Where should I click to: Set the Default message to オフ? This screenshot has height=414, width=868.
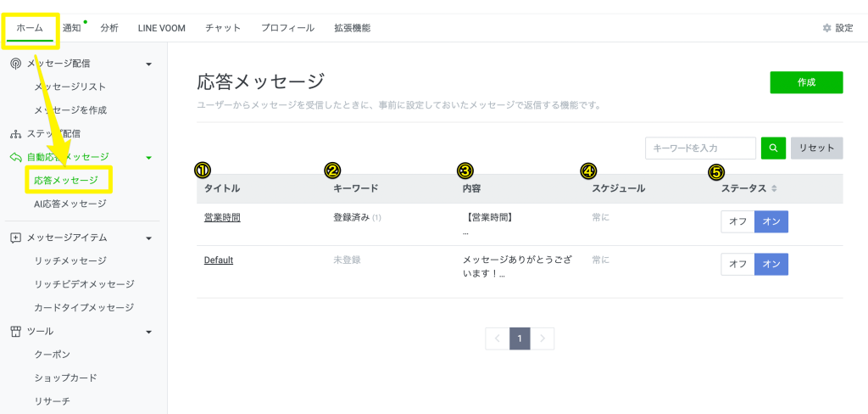click(x=737, y=264)
